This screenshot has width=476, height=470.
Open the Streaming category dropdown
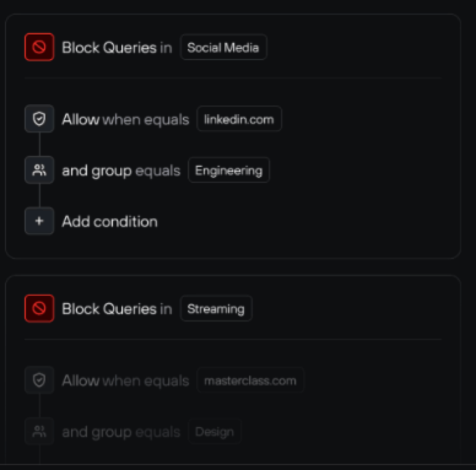coord(216,308)
